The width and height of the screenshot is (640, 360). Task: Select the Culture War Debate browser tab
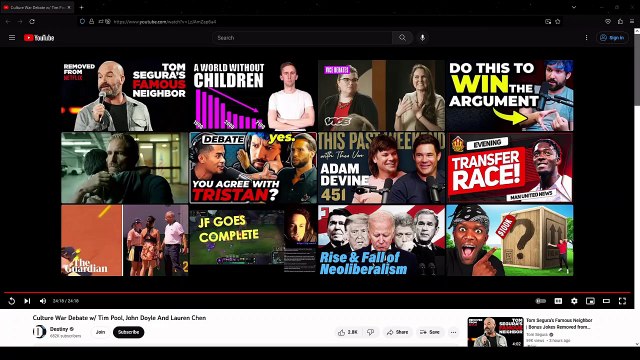[x=37, y=7]
